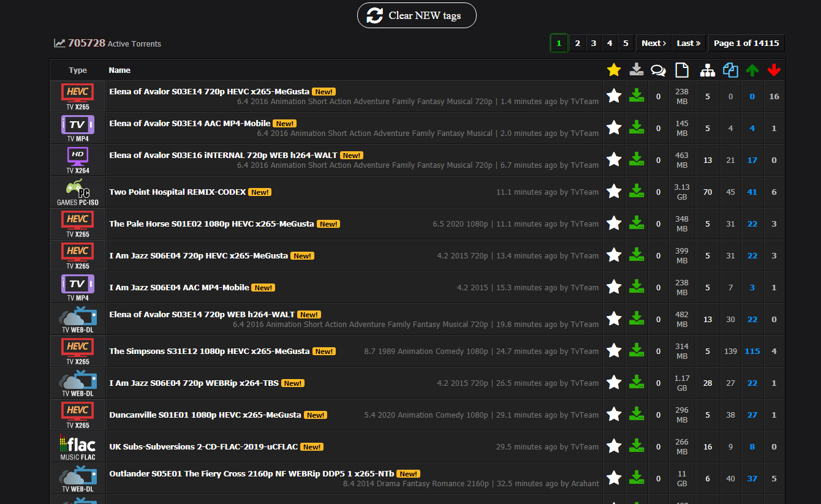821x504 pixels.
Task: Download Duncanville S01E01 torrent
Action: [x=637, y=414]
